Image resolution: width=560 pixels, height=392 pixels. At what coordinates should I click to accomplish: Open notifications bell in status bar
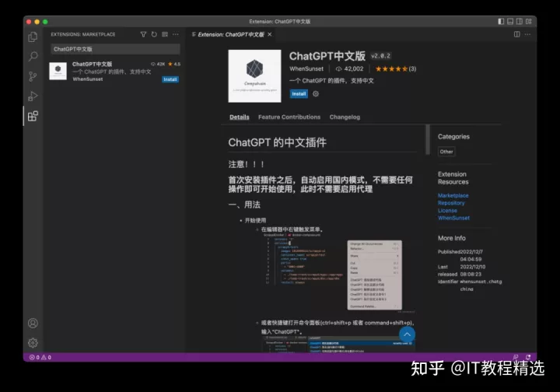click(x=528, y=357)
